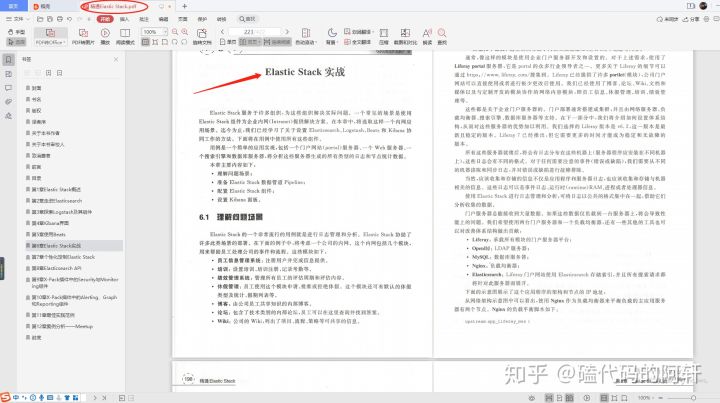Click the read aloud (朗读) icon
Screen dimensions: 720x403
[427, 36]
